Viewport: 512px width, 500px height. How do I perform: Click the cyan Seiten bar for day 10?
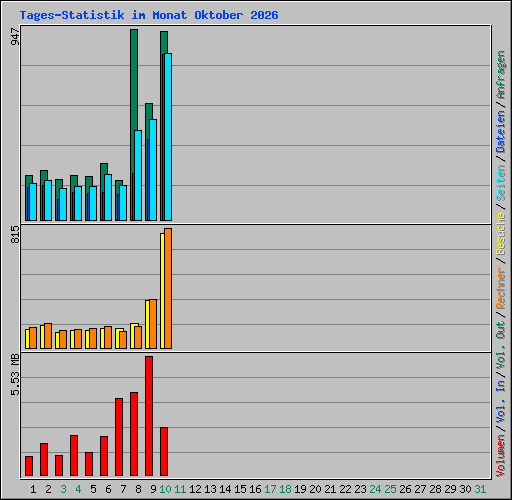click(x=168, y=137)
